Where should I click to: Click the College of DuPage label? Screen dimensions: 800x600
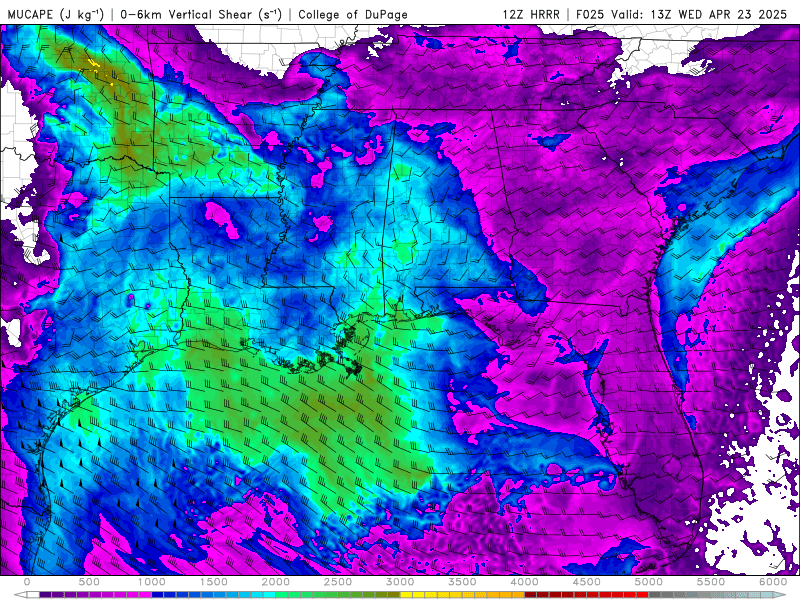pyautogui.click(x=353, y=14)
